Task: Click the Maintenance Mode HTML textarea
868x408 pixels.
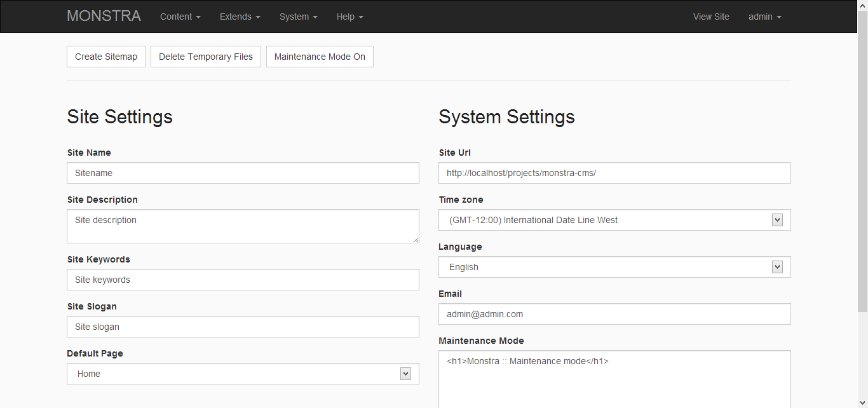Action: coord(614,381)
